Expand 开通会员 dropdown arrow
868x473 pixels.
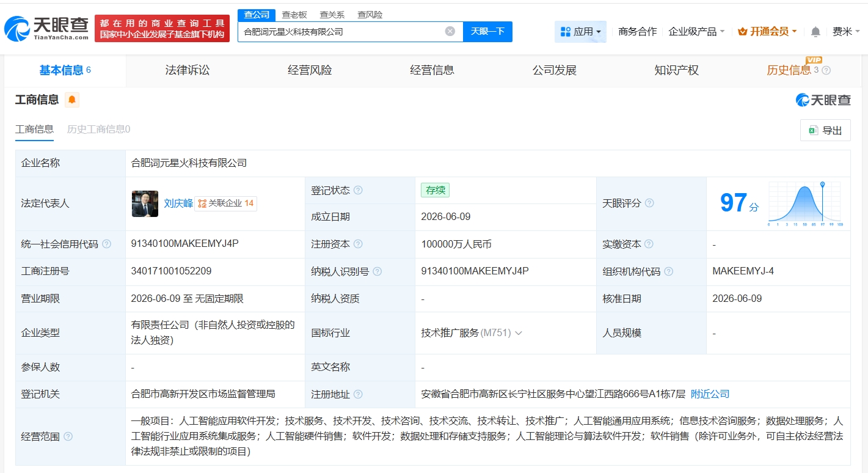tap(794, 32)
